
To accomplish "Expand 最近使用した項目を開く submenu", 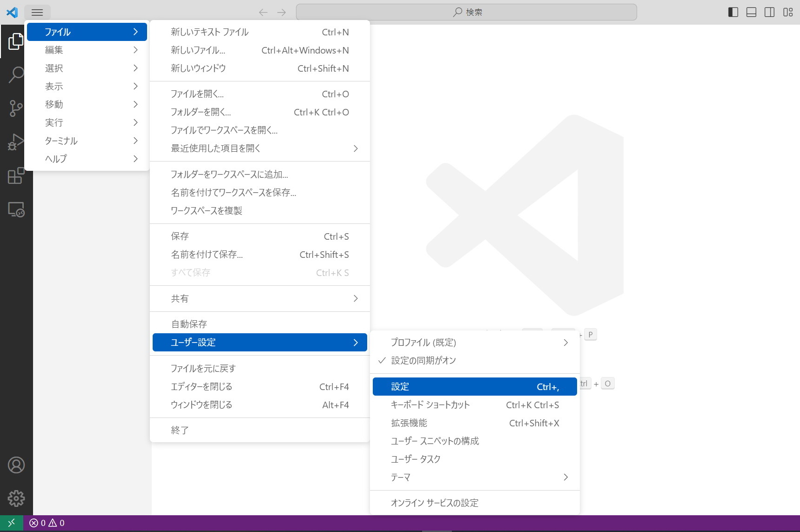I will [260, 148].
